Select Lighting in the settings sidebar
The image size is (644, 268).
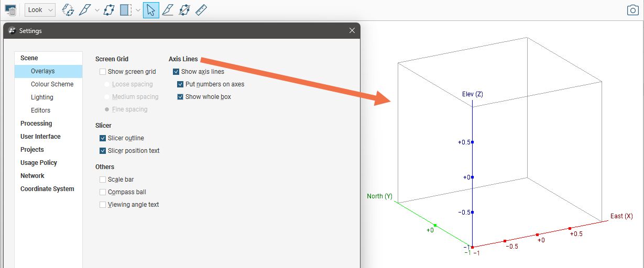point(42,97)
